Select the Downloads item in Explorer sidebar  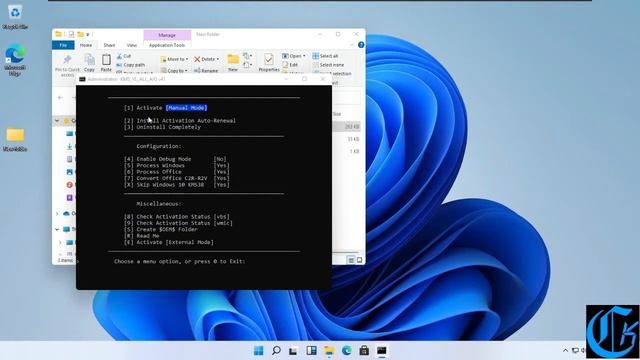[x=70, y=147]
